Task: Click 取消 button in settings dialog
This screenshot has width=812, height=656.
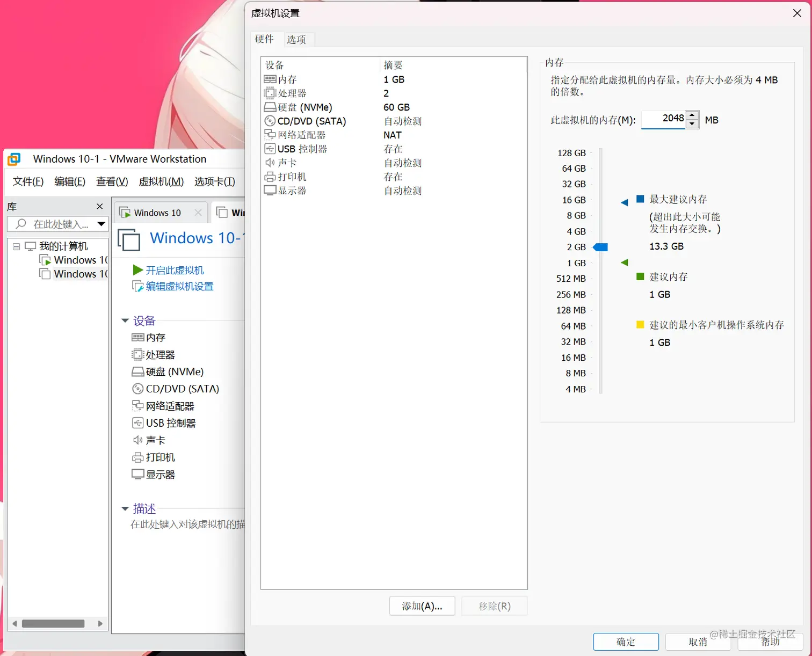Action: coord(698,642)
